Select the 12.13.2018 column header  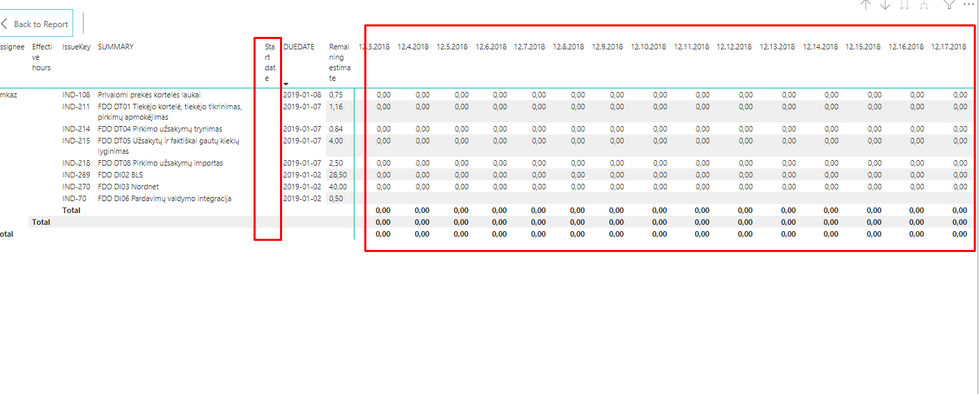click(777, 47)
